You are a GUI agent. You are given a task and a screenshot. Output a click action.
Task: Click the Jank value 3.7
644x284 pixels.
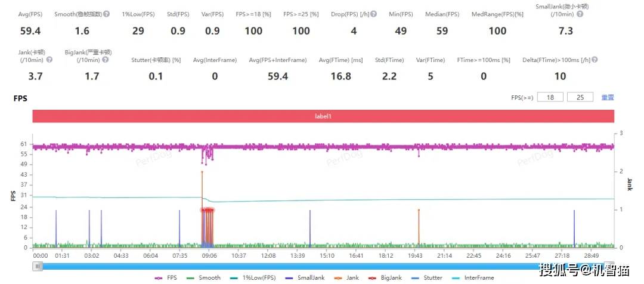pyautogui.click(x=35, y=76)
